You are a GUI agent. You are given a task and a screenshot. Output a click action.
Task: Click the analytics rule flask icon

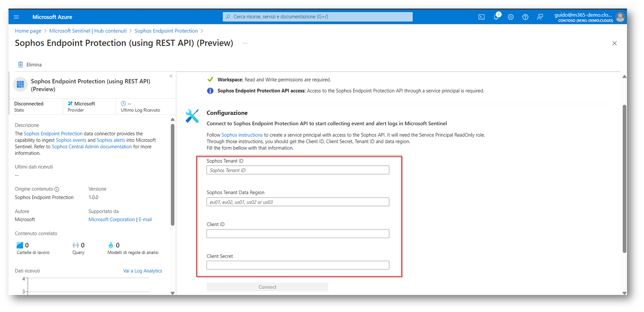111,245
